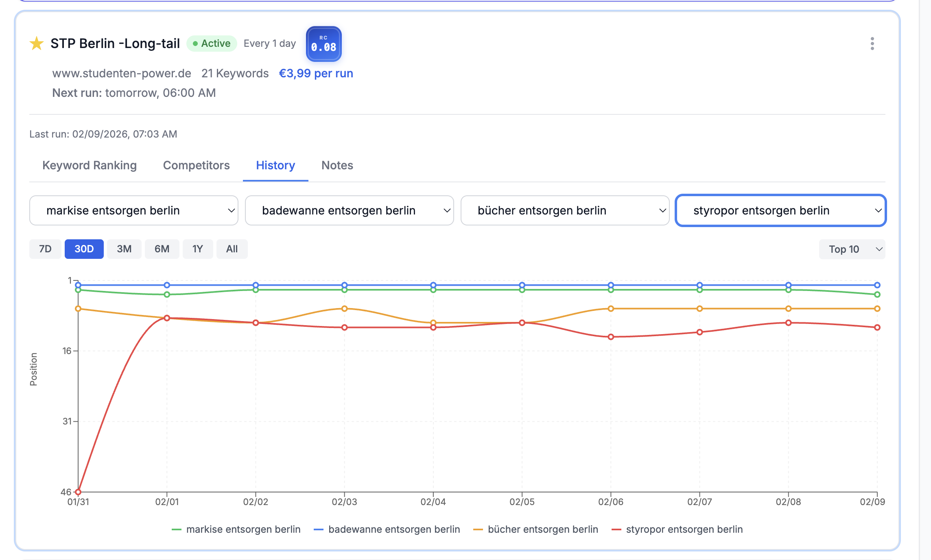Open the markise entsorgen berlin dropdown

133,210
